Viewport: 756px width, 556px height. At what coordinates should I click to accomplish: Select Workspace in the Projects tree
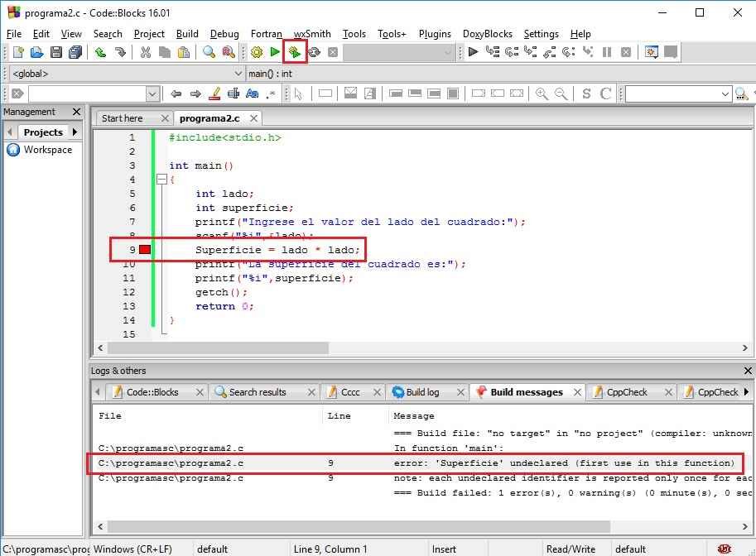[x=47, y=150]
